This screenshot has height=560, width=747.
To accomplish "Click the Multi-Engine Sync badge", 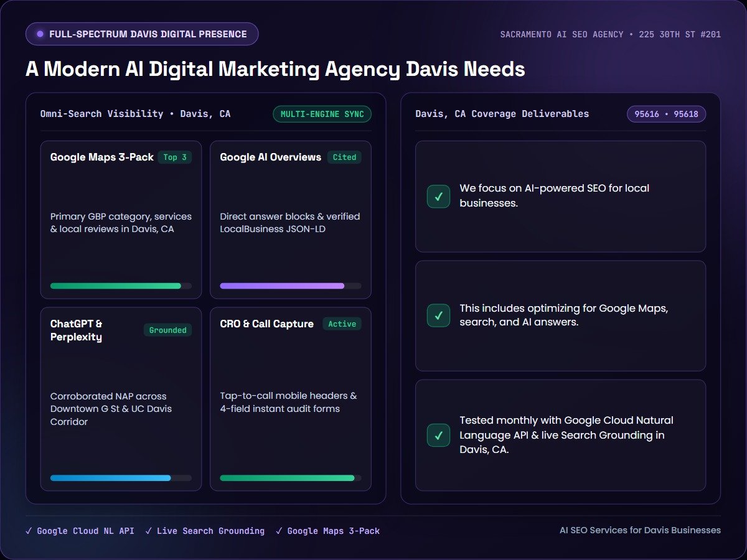I will pyautogui.click(x=322, y=114).
